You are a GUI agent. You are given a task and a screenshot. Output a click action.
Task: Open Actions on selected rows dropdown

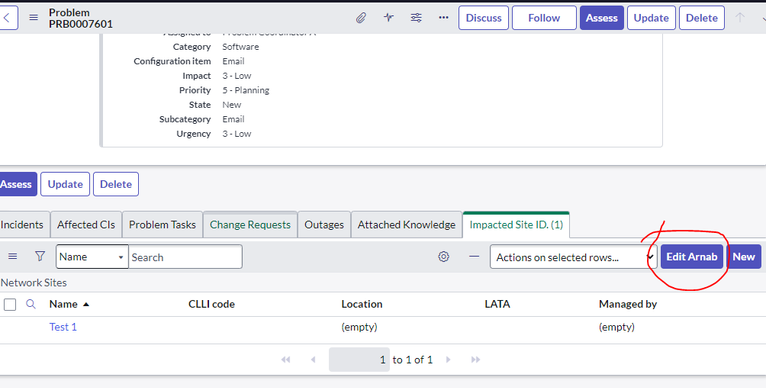574,257
